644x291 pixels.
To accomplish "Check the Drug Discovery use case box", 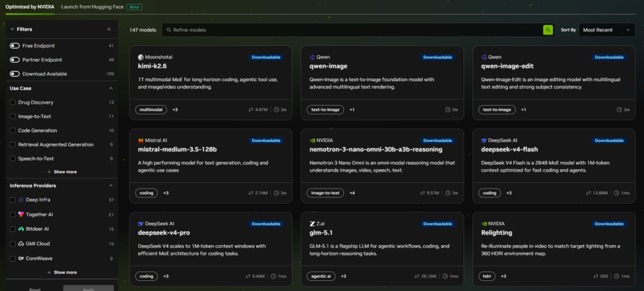I will tap(13, 102).
